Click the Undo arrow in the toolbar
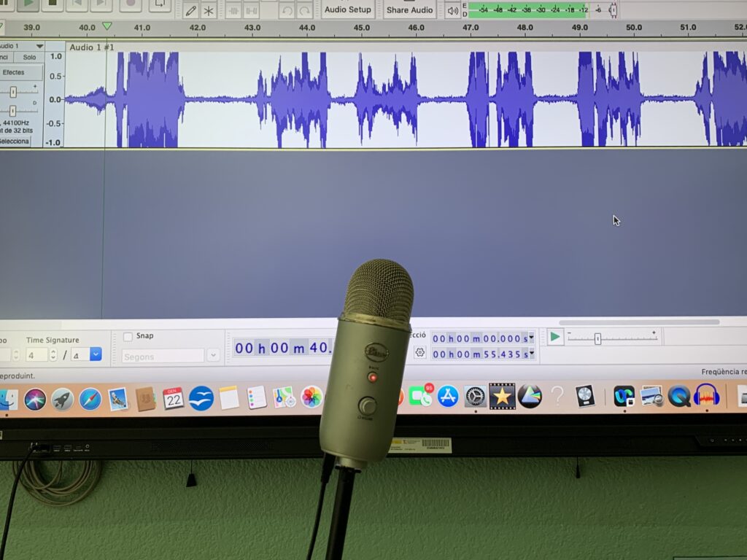The image size is (747, 560). pyautogui.click(x=287, y=10)
